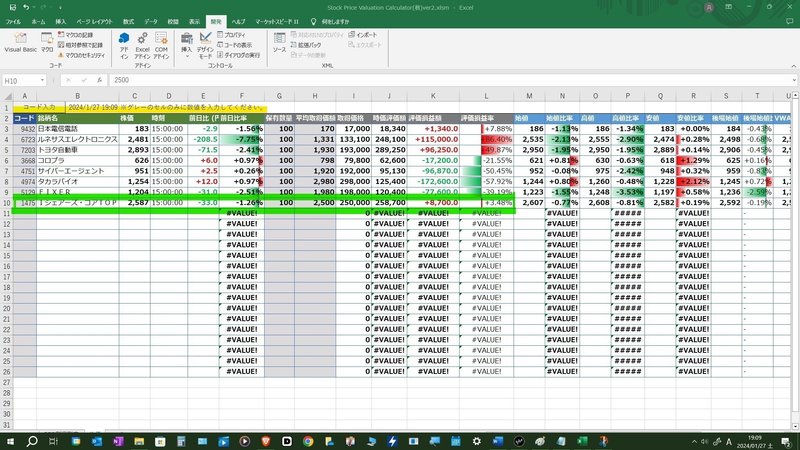Screen dimensions: 800x450
Task: Expand the Name Box dropdown arrow
Action: 42,80
